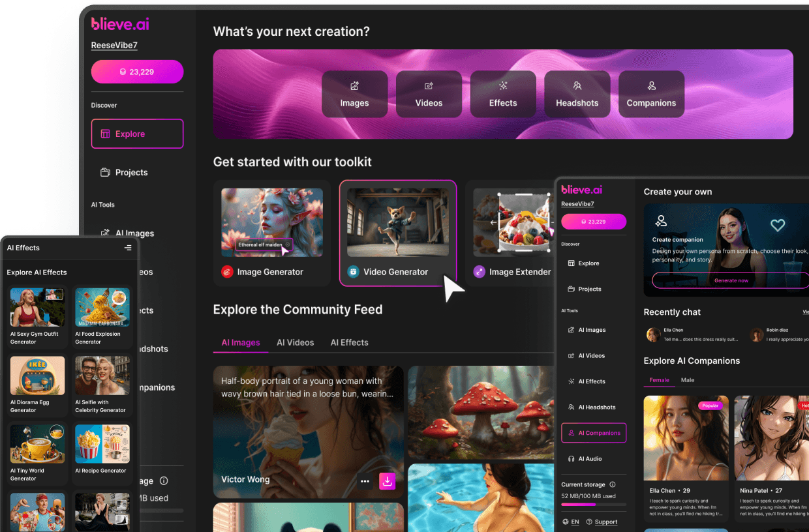Click the Image Generator red icon
809x532 pixels.
pos(227,272)
